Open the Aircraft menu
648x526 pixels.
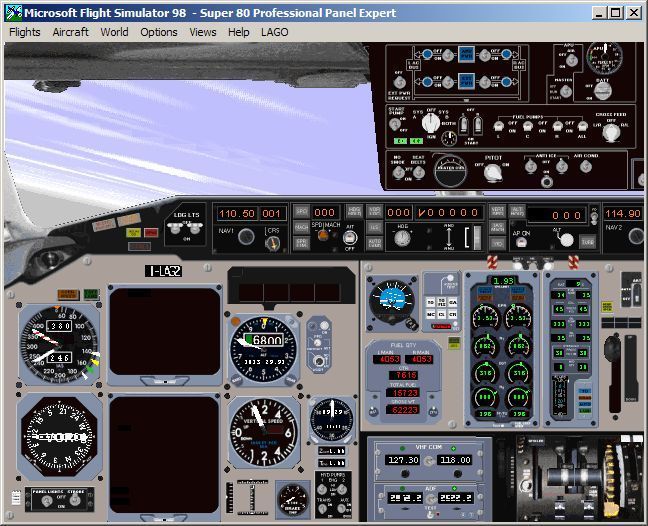pos(70,32)
